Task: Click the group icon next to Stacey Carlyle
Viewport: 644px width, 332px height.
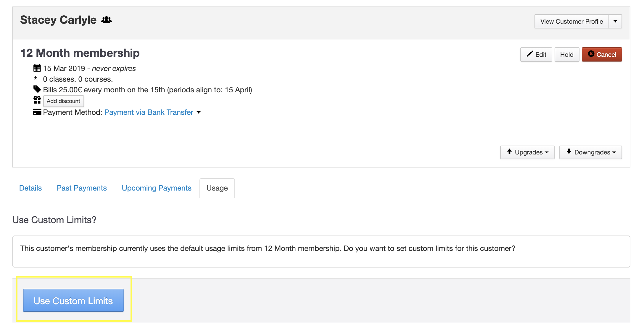Action: click(107, 20)
